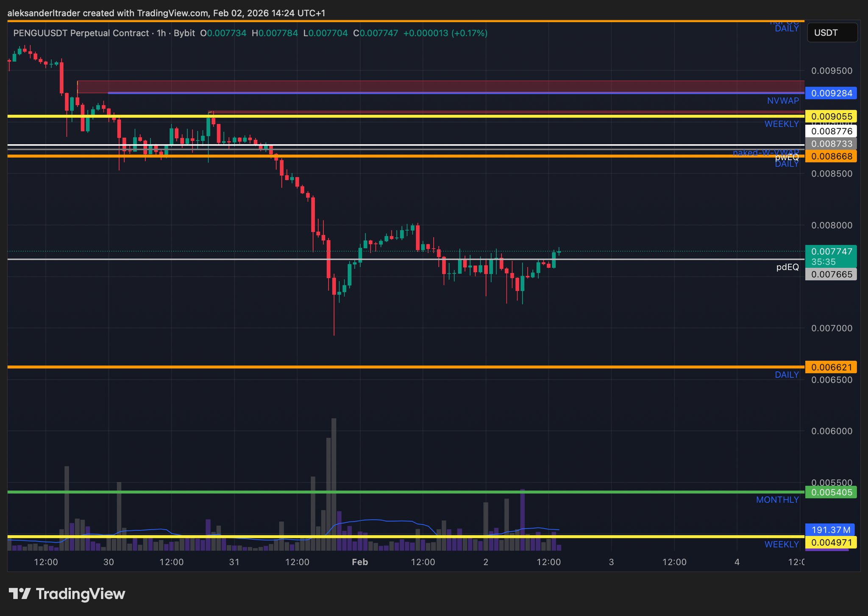Select the gray 0.007665 pdEQ price label

coord(831,274)
